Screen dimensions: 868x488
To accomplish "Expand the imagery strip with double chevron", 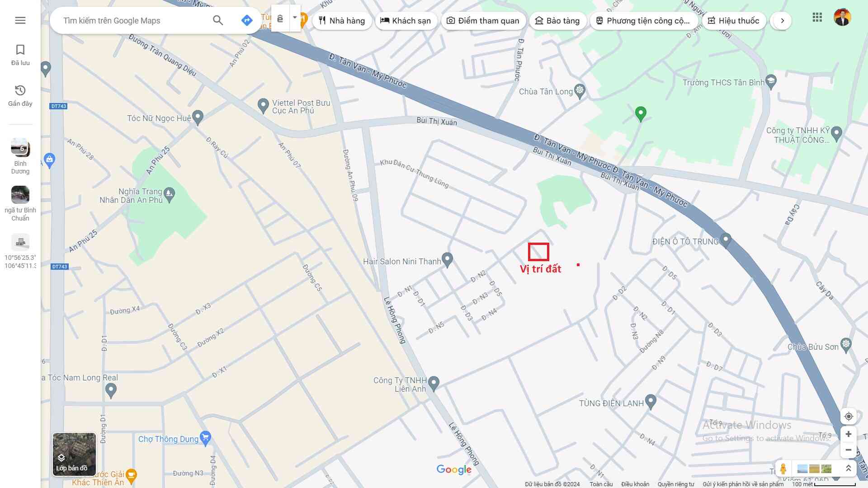I will (848, 469).
